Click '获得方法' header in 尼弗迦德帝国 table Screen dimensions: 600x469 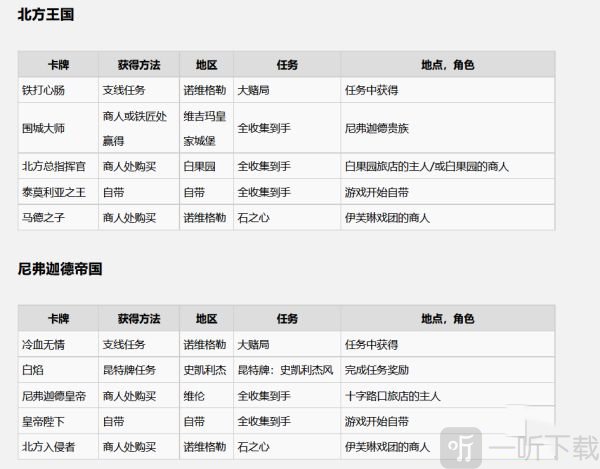[x=139, y=318]
